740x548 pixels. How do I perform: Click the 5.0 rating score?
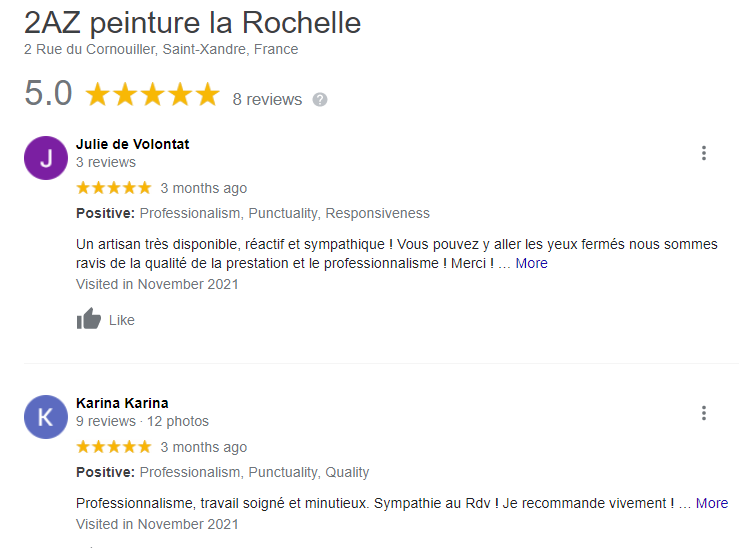[x=48, y=94]
